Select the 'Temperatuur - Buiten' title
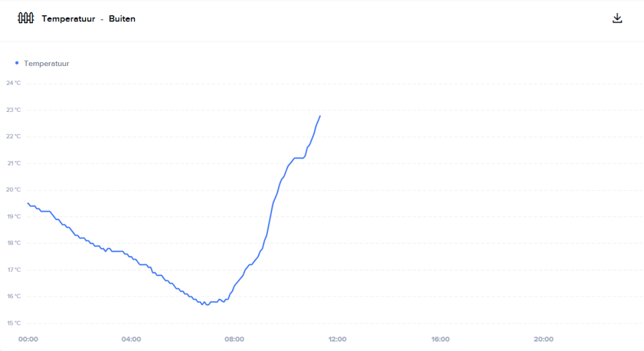This screenshot has height=351, width=644. pos(89,19)
